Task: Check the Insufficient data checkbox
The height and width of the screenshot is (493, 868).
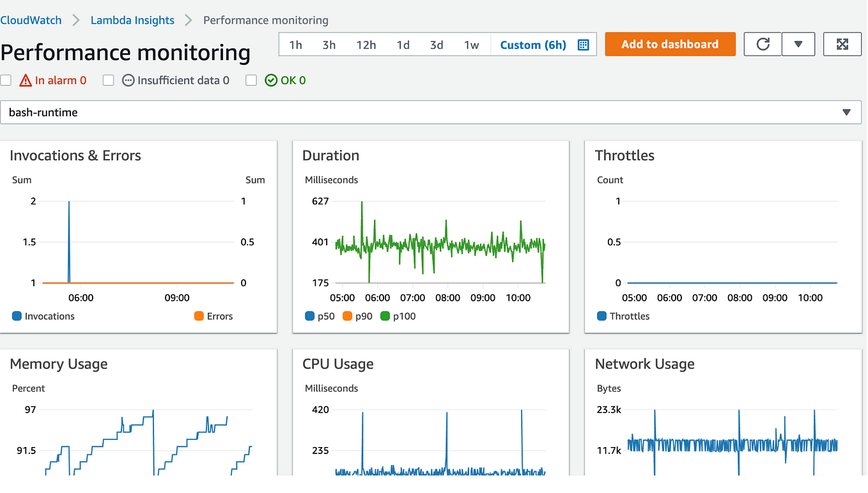Action: click(108, 80)
